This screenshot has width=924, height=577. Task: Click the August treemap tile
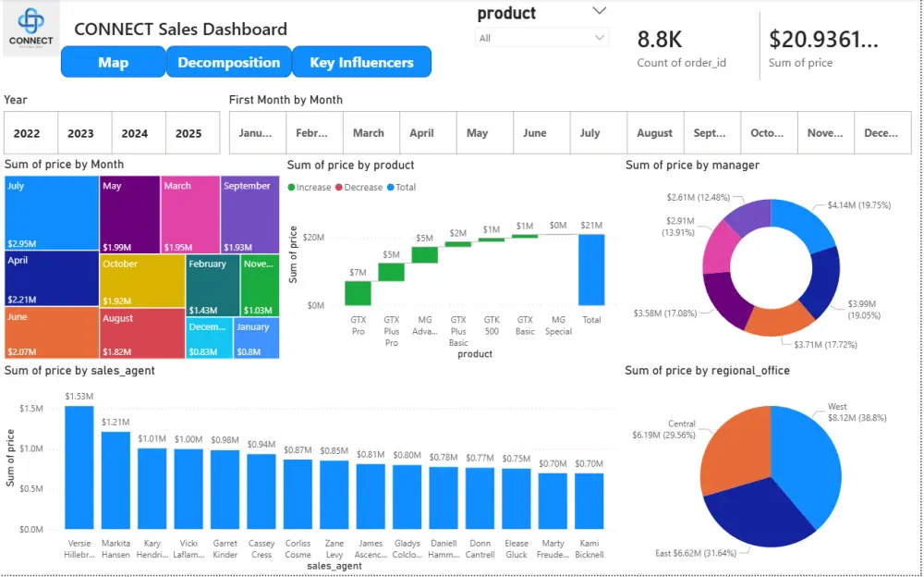click(142, 333)
